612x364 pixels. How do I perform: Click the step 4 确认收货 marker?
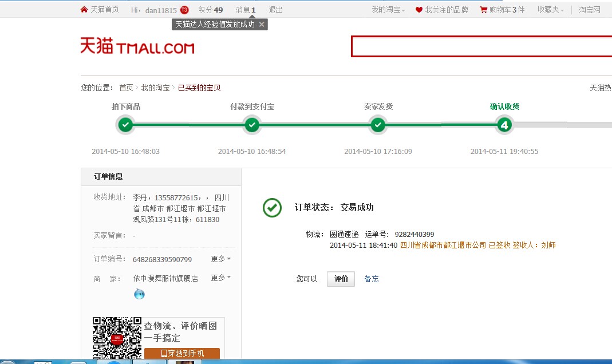504,125
